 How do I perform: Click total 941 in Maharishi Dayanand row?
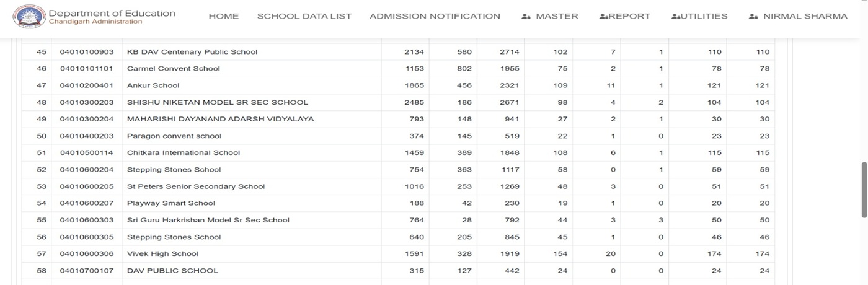pyautogui.click(x=511, y=119)
